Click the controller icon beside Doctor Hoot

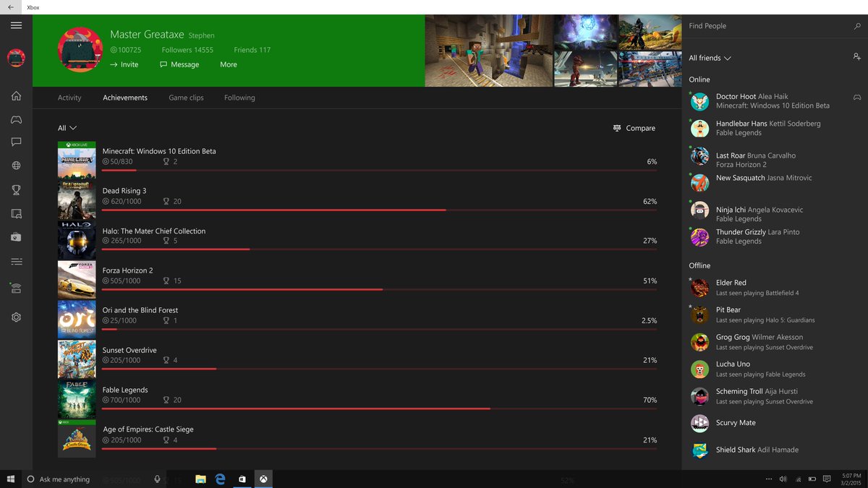857,97
